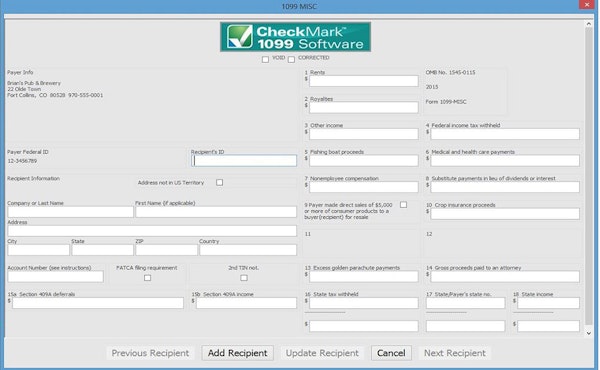
Task: Click the Address input field
Action: tap(152, 231)
